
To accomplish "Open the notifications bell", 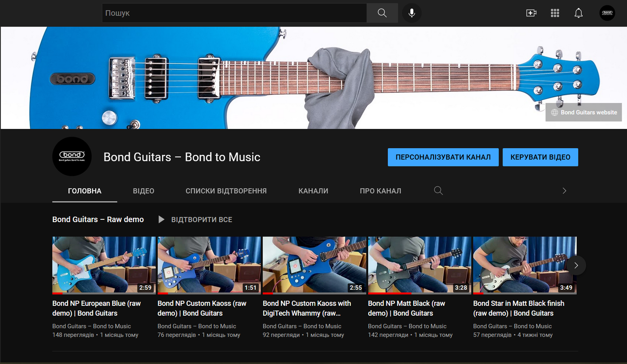I will pyautogui.click(x=579, y=13).
